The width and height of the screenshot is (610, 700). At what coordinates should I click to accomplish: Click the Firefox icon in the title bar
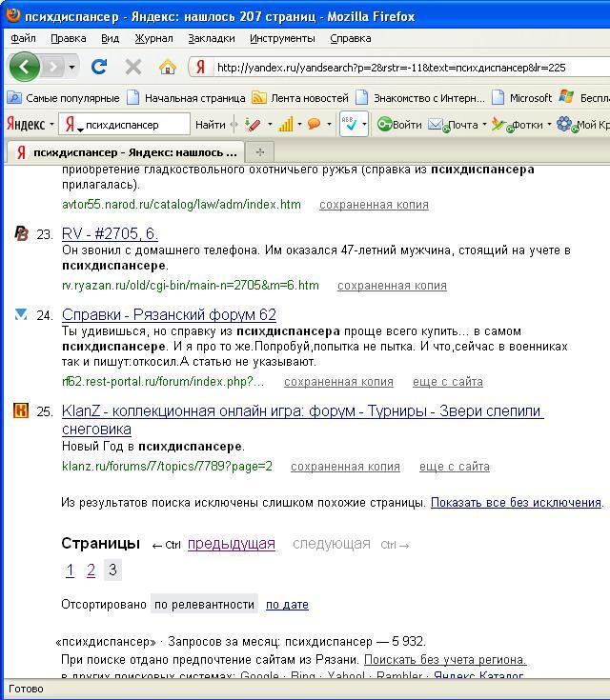pyautogui.click(x=12, y=14)
